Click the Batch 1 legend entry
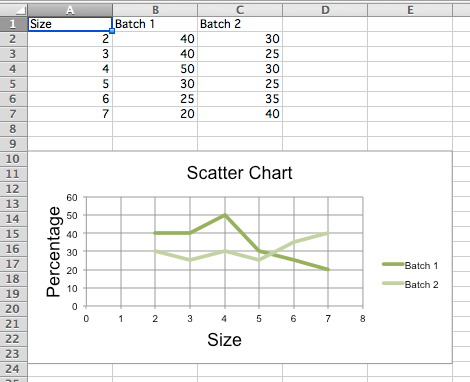 [x=410, y=266]
